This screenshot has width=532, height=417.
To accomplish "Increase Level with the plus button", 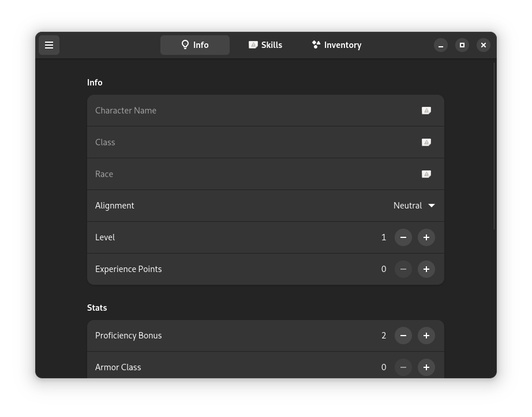I will 426,237.
